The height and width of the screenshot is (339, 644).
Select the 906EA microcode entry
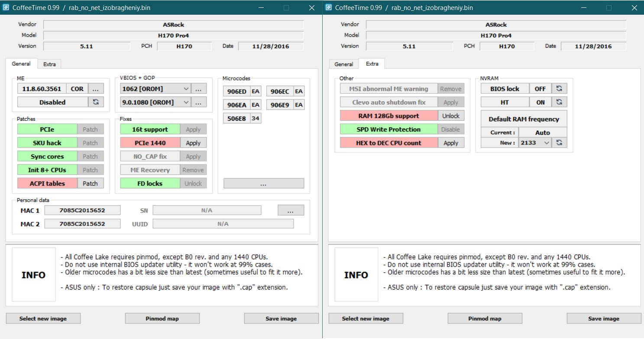[x=242, y=104]
